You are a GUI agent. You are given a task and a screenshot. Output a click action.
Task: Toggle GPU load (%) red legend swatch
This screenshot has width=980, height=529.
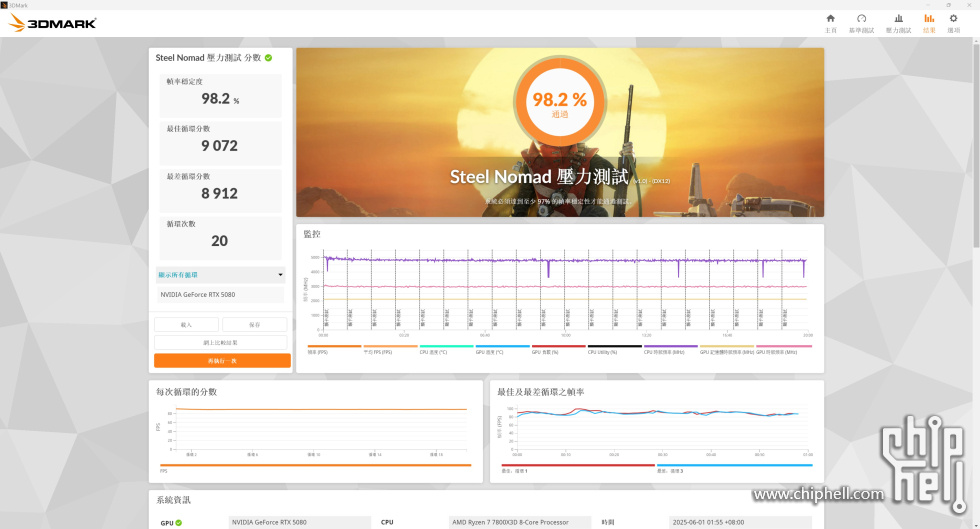pyautogui.click(x=559, y=346)
